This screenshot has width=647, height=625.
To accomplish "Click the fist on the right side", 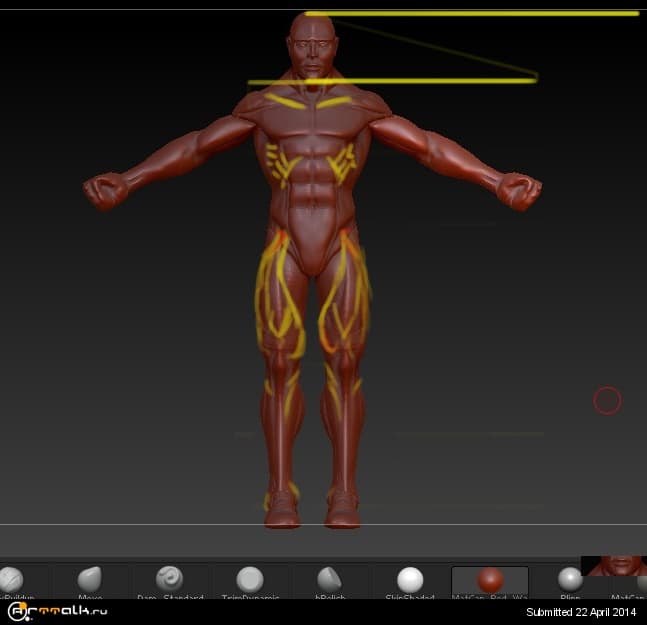I will (x=520, y=189).
